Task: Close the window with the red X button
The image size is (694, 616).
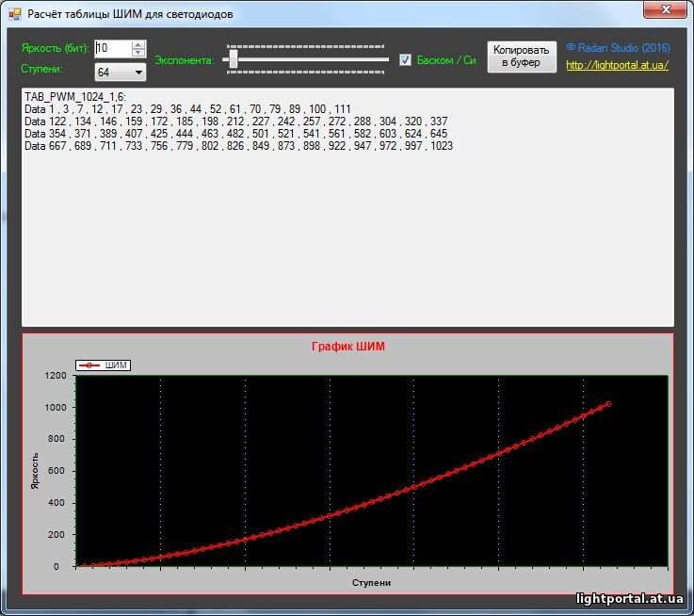Action: click(665, 9)
